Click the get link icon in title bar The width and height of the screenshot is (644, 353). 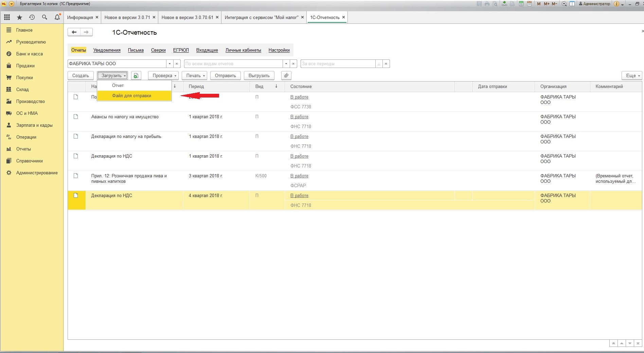tap(505, 4)
